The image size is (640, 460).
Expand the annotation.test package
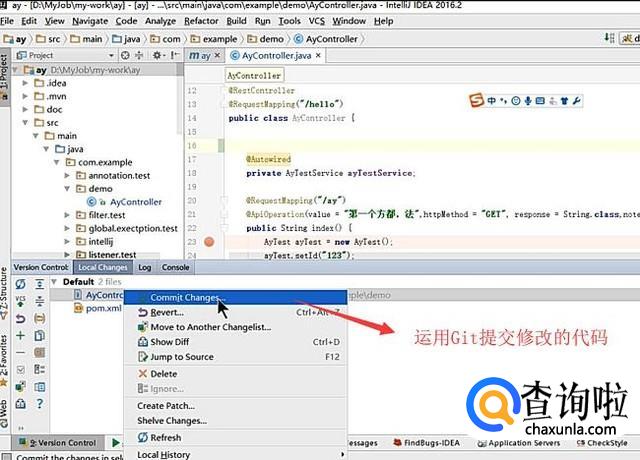click(x=67, y=175)
